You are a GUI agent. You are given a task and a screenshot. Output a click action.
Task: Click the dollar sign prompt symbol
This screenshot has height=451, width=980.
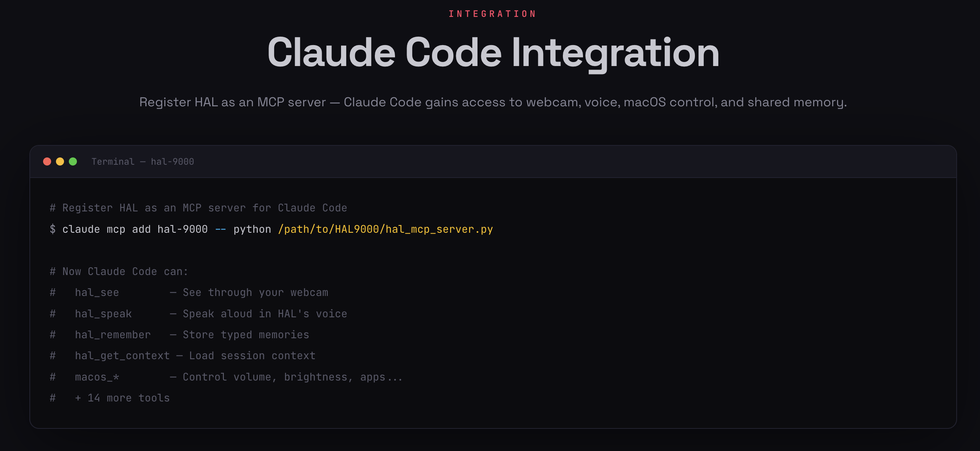coord(53,230)
